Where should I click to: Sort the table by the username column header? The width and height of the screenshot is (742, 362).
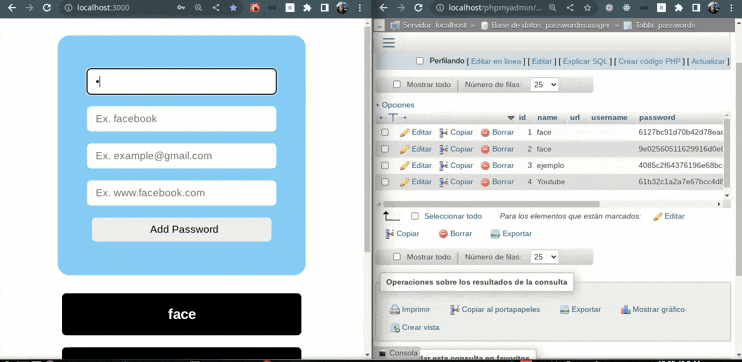610,118
